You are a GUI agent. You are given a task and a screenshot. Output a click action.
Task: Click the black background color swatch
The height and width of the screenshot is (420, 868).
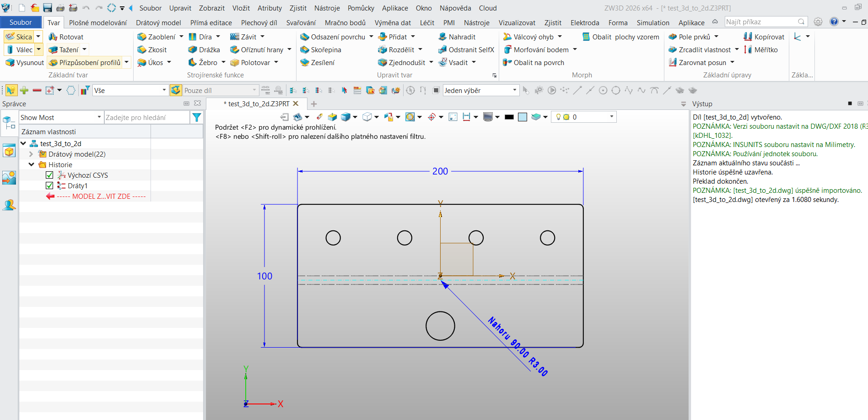(x=509, y=117)
